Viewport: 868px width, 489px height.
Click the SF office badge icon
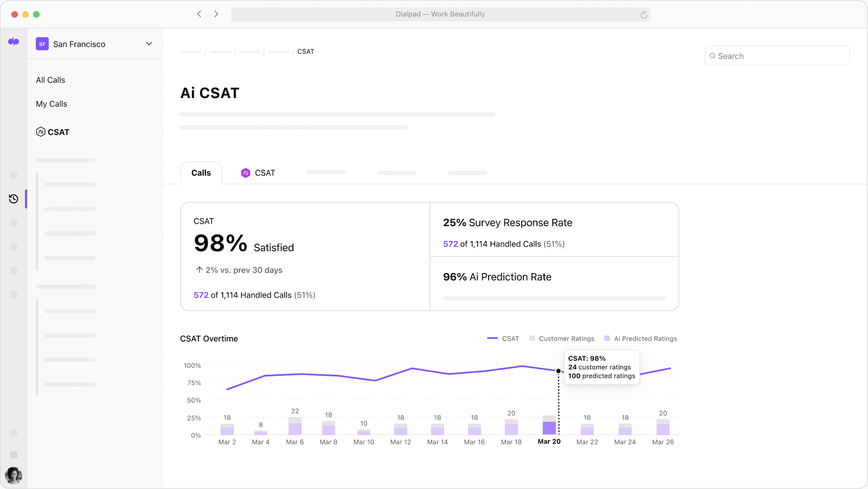click(42, 44)
